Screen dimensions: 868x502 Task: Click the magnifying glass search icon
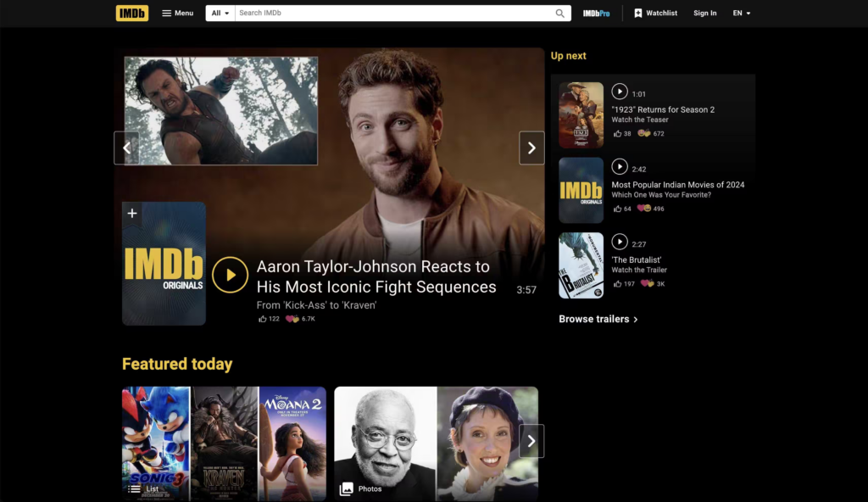pos(560,13)
